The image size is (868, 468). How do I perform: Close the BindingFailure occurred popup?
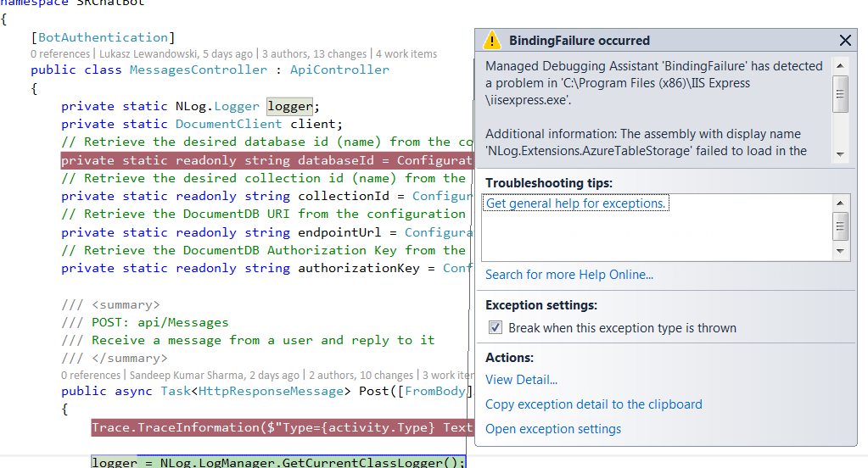click(844, 41)
